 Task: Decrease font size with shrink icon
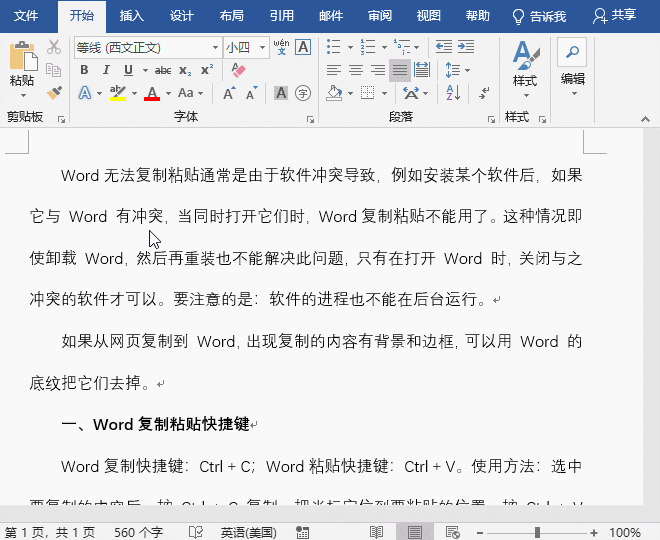coord(252,93)
